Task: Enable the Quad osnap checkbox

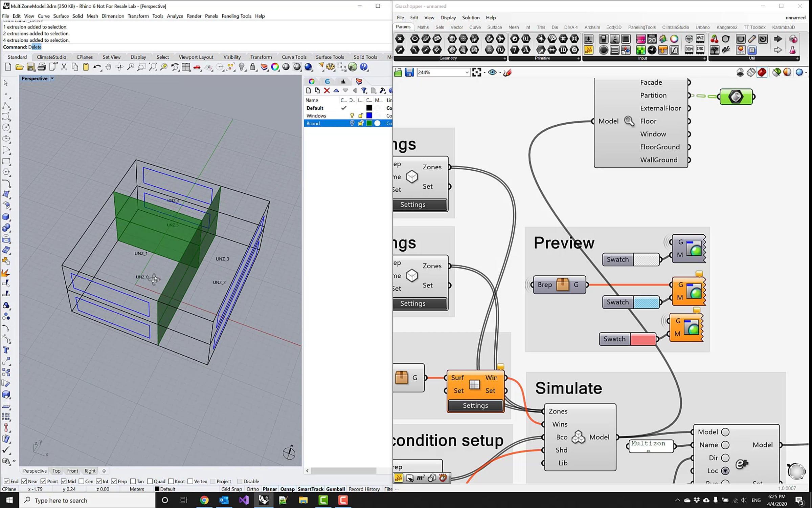Action: [x=150, y=481]
